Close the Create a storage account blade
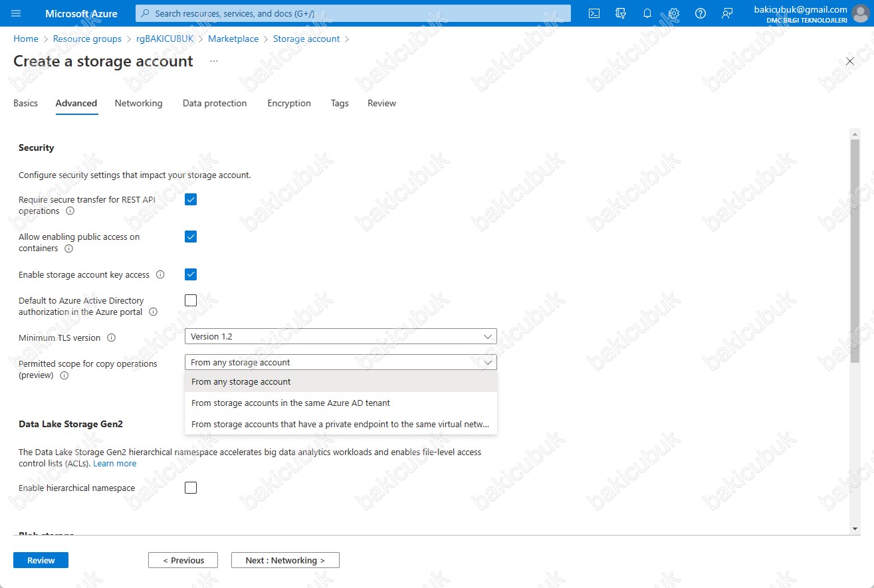The width and height of the screenshot is (874, 588). click(850, 61)
